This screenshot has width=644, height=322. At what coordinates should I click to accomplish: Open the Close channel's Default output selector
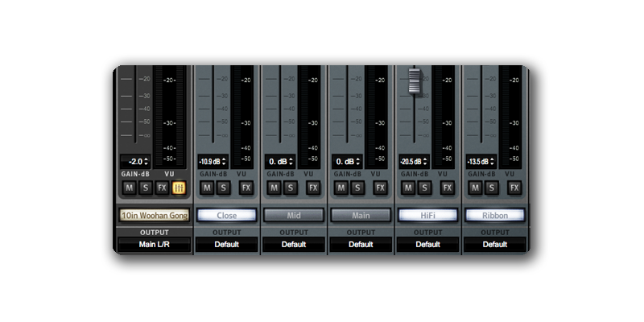coord(226,244)
